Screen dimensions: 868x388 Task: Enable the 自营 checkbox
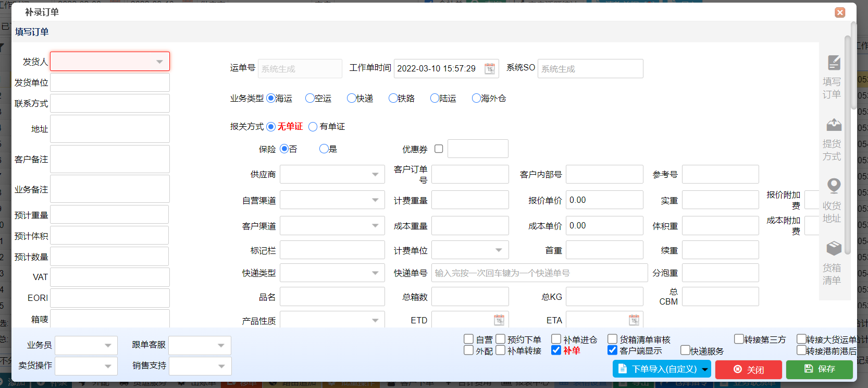468,339
